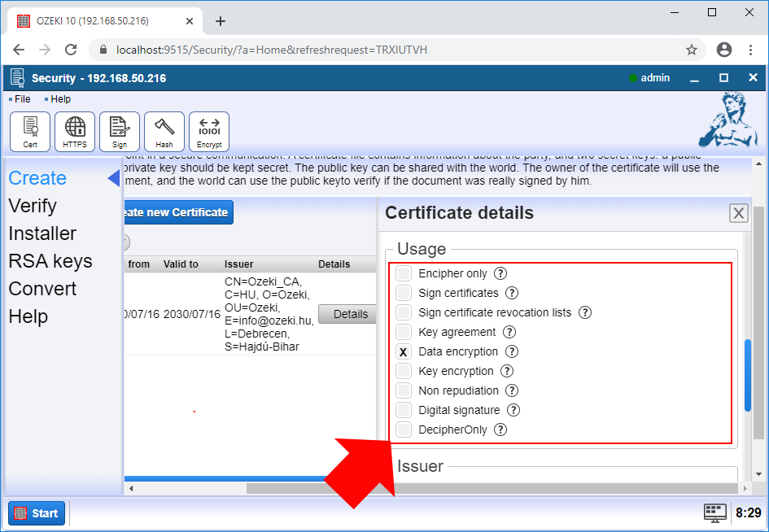769x532 pixels.
Task: Toggle the Non repudiation checkbox
Action: click(x=403, y=390)
